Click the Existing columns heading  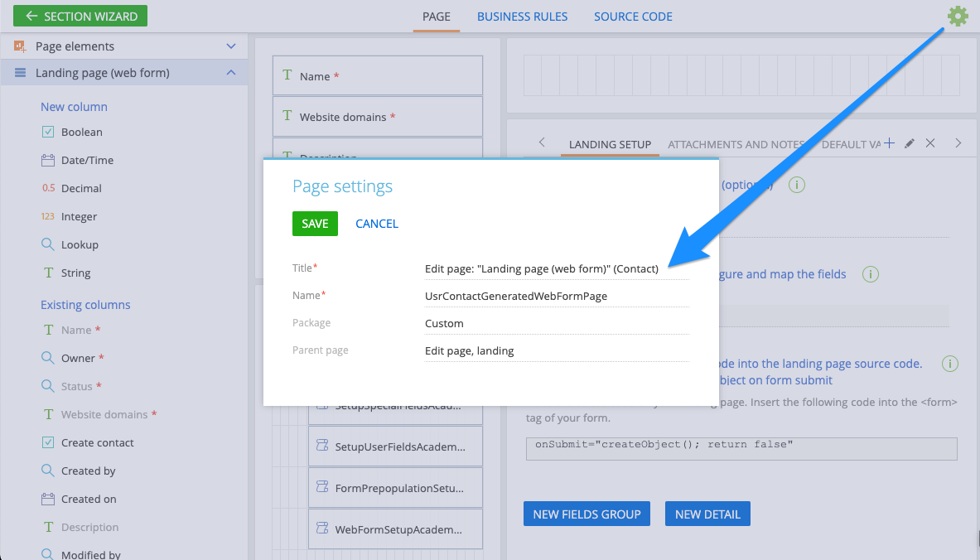85,305
